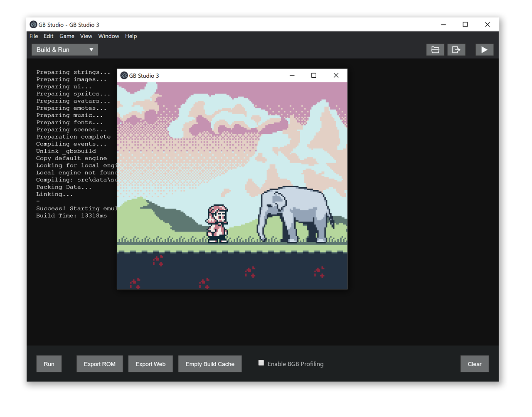Image resolution: width=532 pixels, height=417 pixels.
Task: Click Empty Build Cache button
Action: (x=210, y=364)
